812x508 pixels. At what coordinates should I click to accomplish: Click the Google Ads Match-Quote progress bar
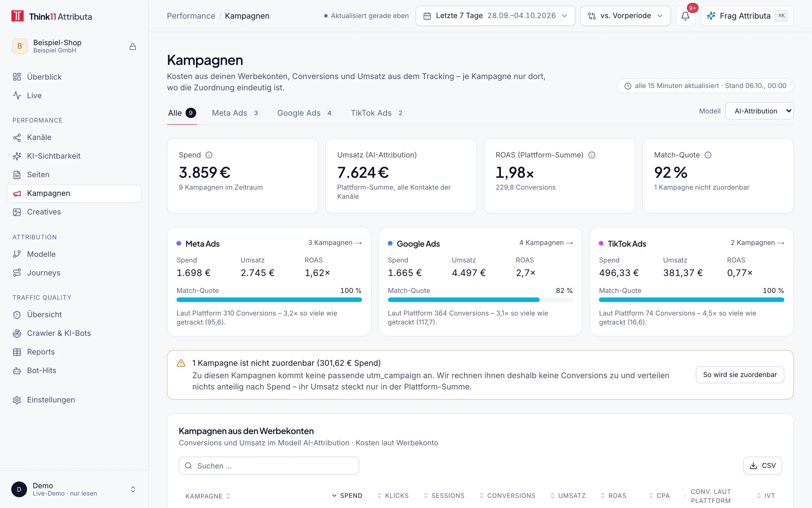coord(480,300)
